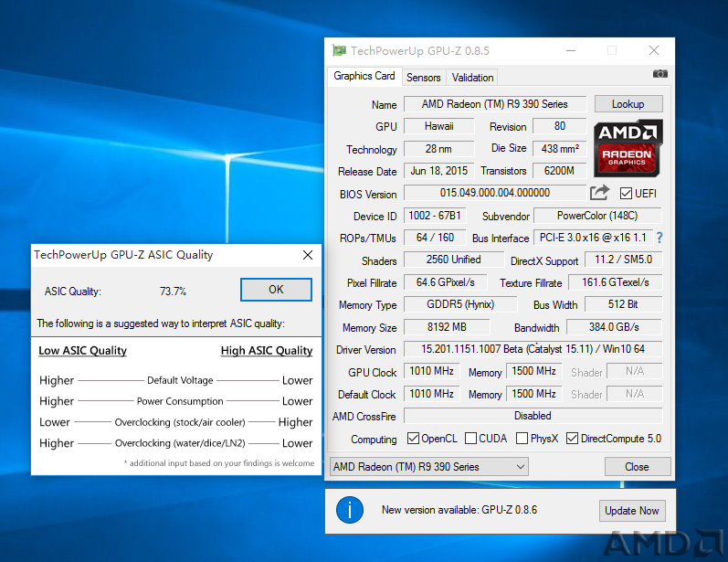Click the Transistors field 6200M
Screen dimensions: 728x562
point(560,171)
